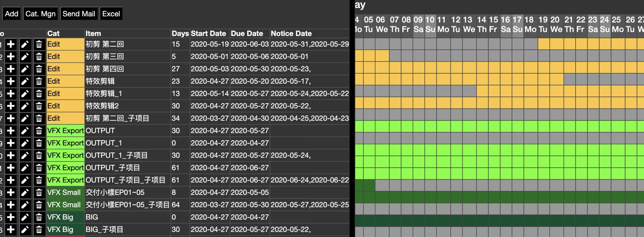The width and height of the screenshot is (644, 237).
Task: Delete the OUTPUT row via trash icon
Action: (39, 131)
